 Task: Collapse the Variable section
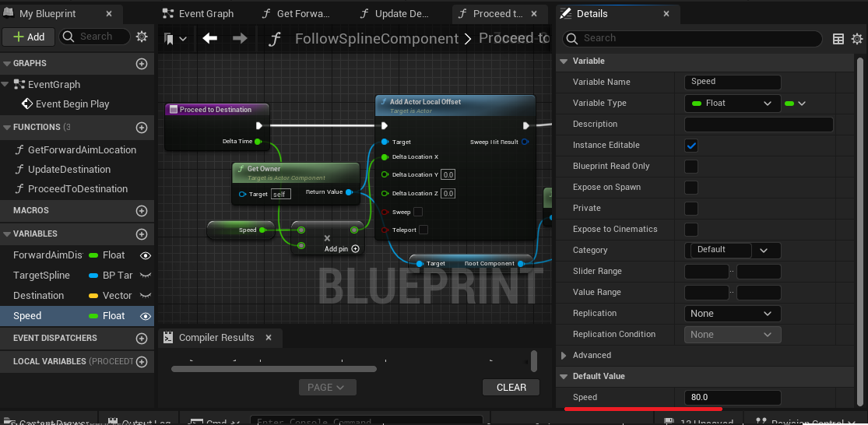(564, 61)
